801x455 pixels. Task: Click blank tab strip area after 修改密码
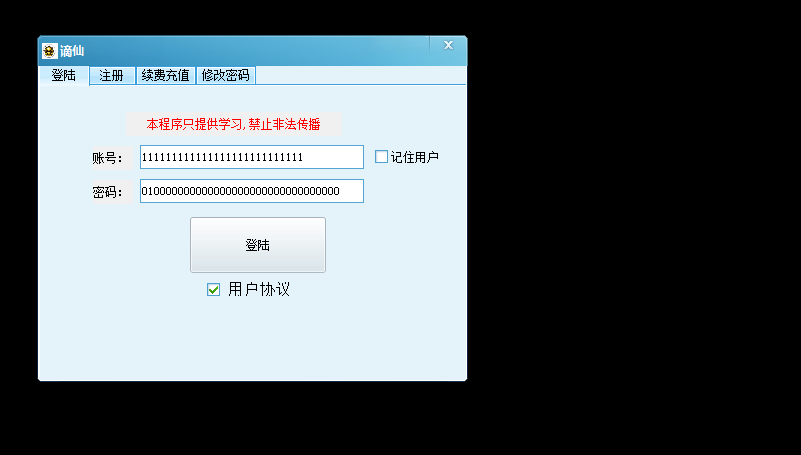click(360, 75)
